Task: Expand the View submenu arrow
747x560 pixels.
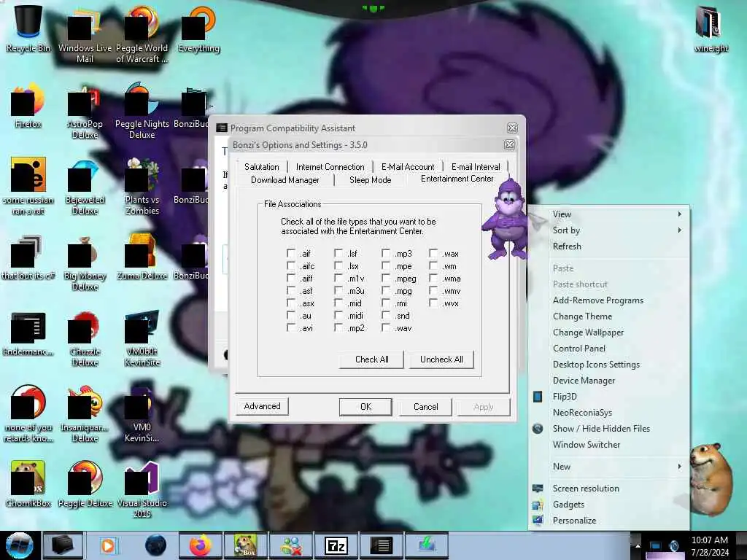Action: pos(679,214)
